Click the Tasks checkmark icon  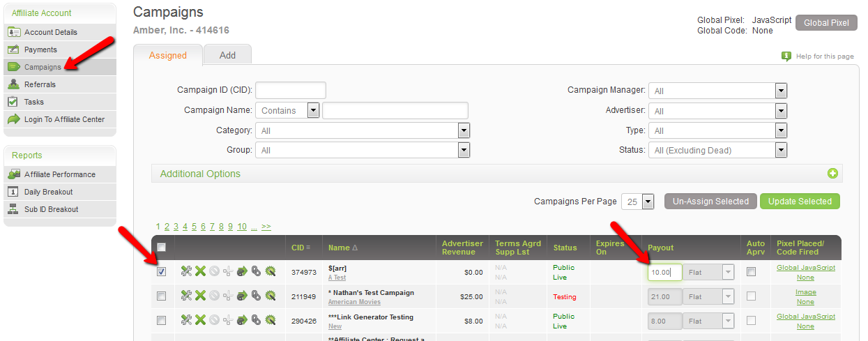point(13,102)
